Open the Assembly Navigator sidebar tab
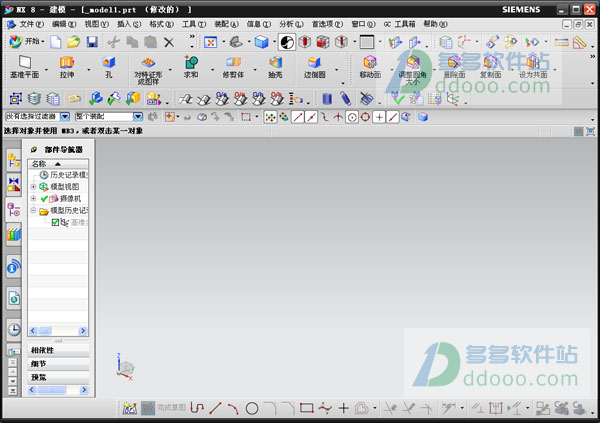The height and width of the screenshot is (423, 600). (x=14, y=160)
